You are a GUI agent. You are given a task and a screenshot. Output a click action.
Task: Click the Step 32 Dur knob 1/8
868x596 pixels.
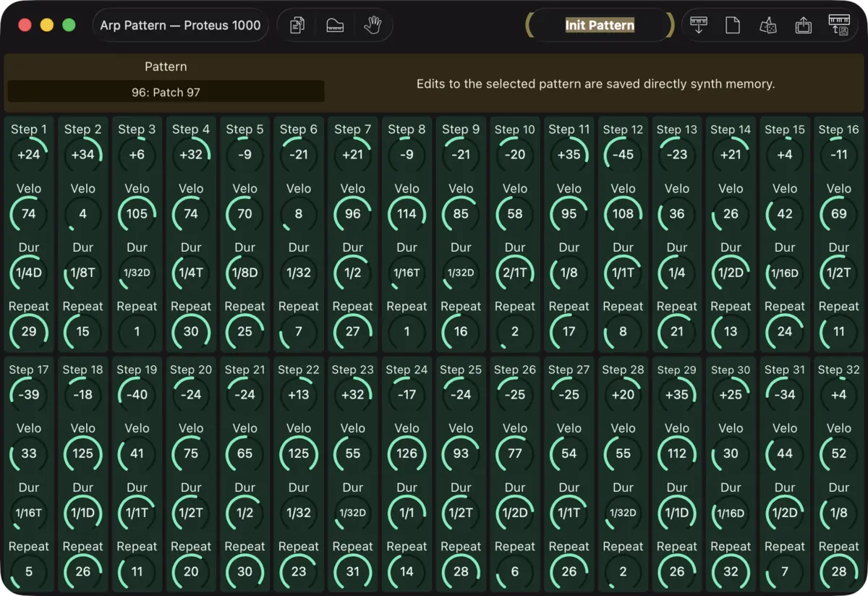click(x=839, y=512)
